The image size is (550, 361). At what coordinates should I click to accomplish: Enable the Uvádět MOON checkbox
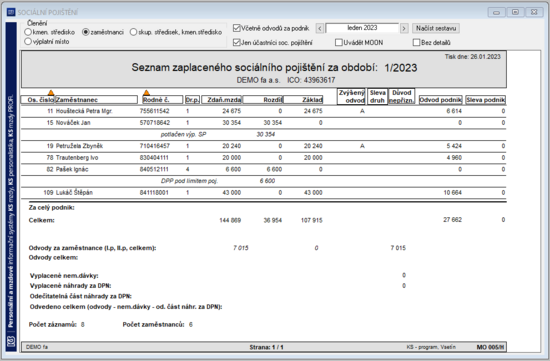coord(338,42)
